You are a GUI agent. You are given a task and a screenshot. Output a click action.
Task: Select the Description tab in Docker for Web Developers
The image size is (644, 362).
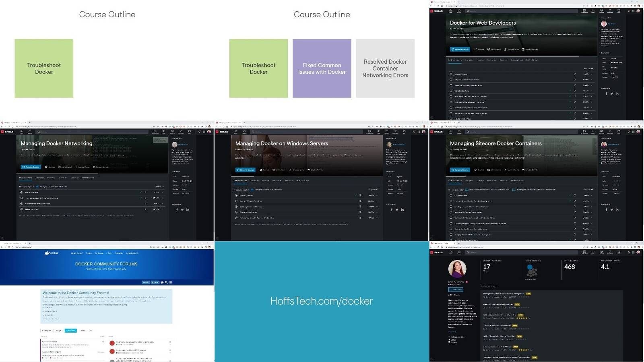pyautogui.click(x=469, y=60)
